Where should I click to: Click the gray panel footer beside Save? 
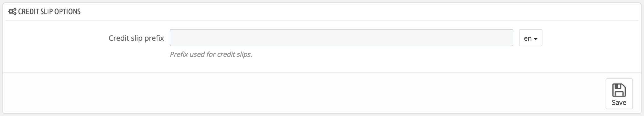(x=303, y=93)
